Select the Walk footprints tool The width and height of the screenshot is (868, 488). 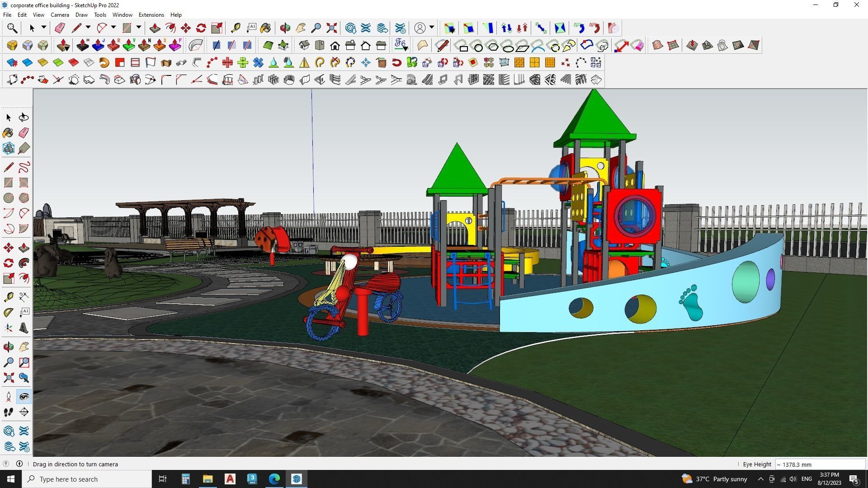click(x=9, y=412)
